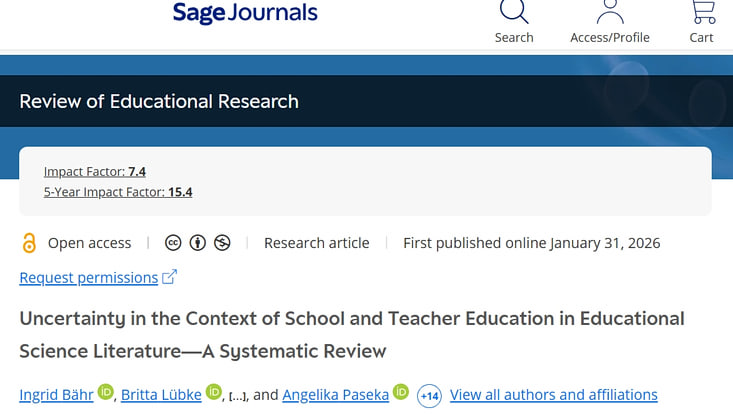Screen dimensions: 733x414
Task: Click ORCID icon next to Angelika Paseka
Action: (401, 392)
